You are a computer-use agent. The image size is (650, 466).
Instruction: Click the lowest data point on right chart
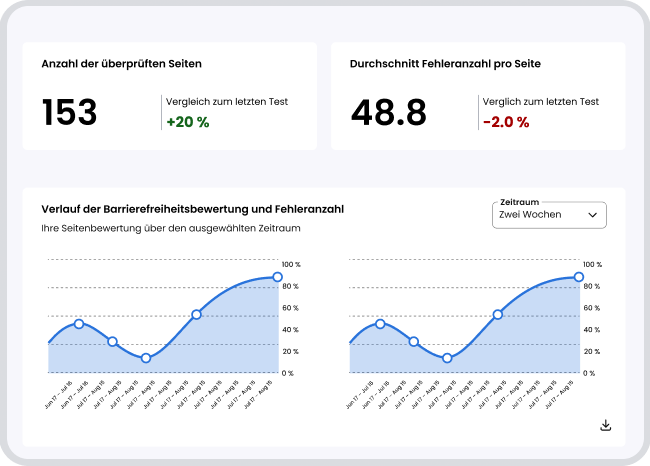447,358
